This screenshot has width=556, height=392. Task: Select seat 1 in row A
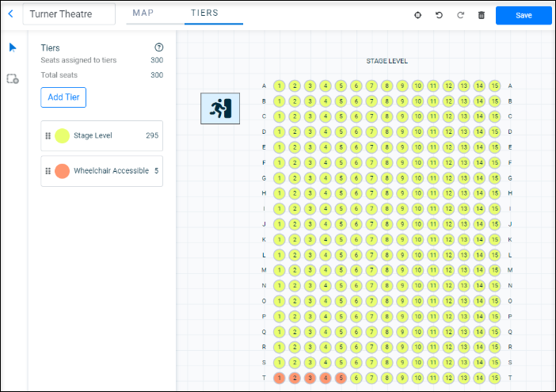click(x=280, y=86)
